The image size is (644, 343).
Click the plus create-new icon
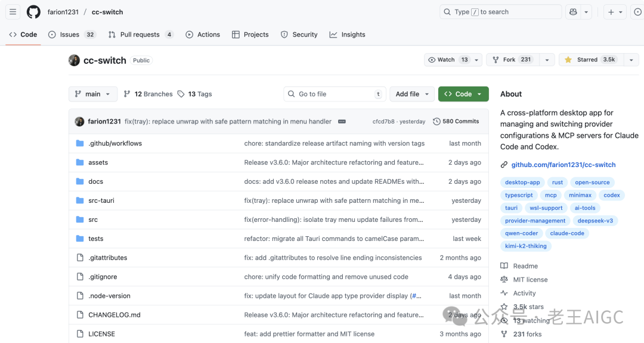tap(611, 12)
